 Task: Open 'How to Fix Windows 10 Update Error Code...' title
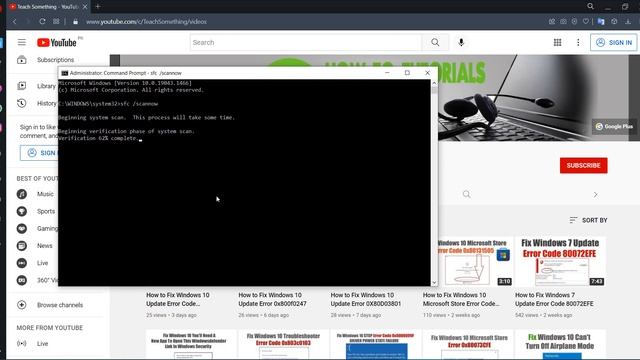click(x=178, y=299)
